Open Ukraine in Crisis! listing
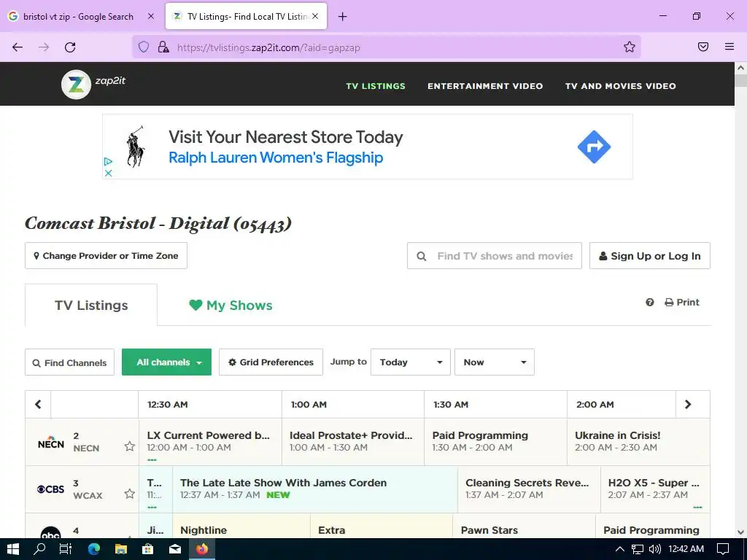 click(x=638, y=441)
